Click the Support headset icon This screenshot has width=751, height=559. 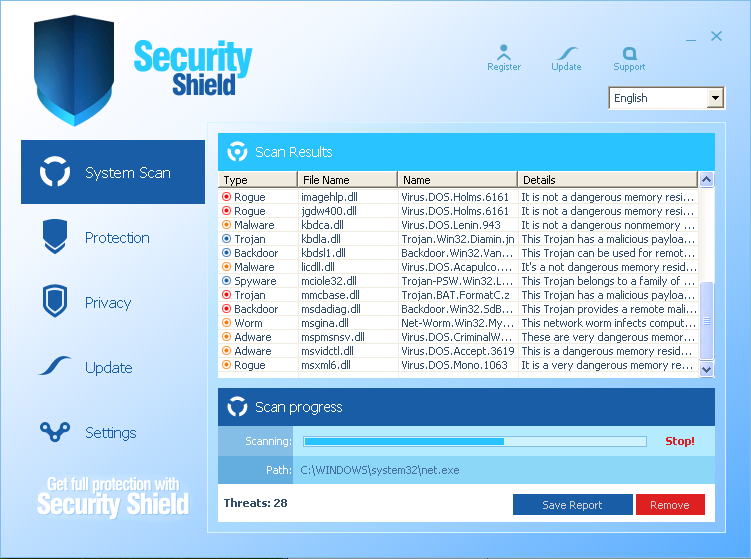pos(629,53)
